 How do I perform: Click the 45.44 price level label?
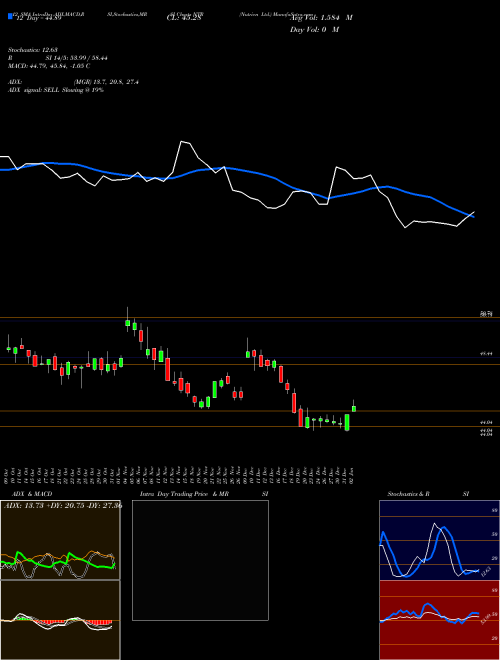(487, 354)
